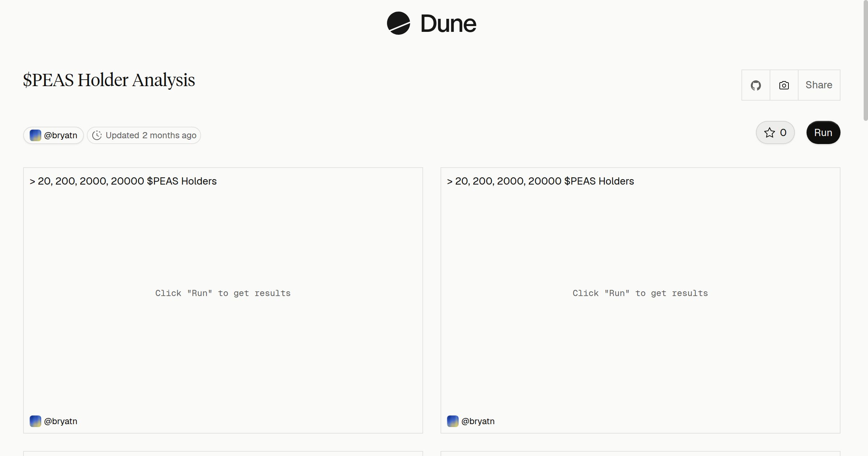Image resolution: width=868 pixels, height=456 pixels.
Task: Click right panel 'Click "Run" to get results' text
Action: pos(640,293)
